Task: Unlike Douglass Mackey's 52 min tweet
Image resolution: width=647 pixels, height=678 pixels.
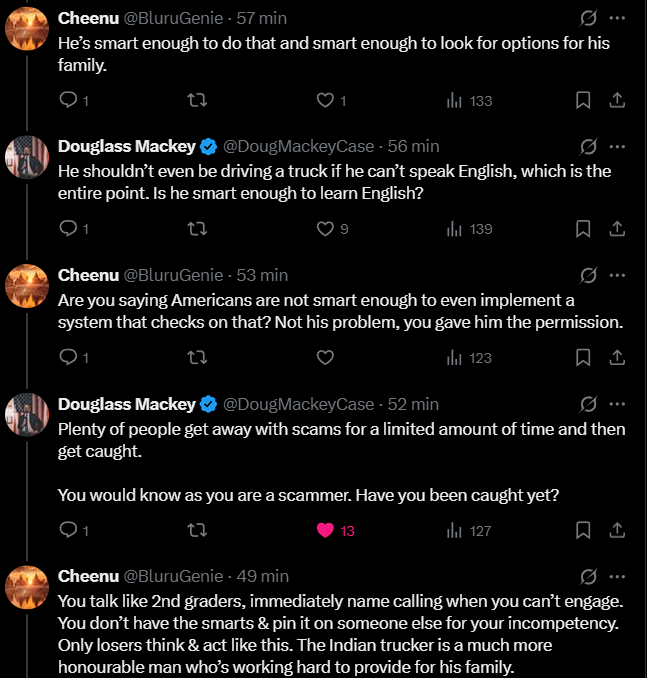Action: (x=325, y=530)
